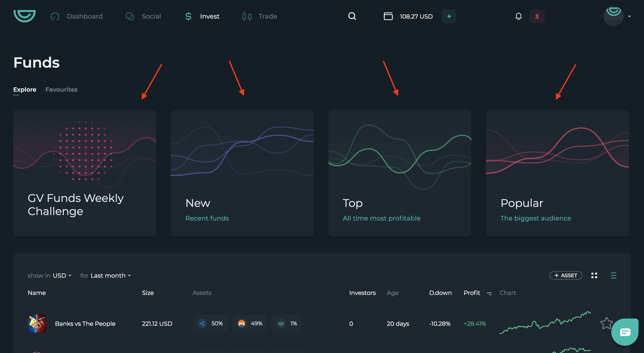Image resolution: width=644 pixels, height=353 pixels.
Task: Go to the Dashboard menu item
Action: pyautogui.click(x=84, y=17)
